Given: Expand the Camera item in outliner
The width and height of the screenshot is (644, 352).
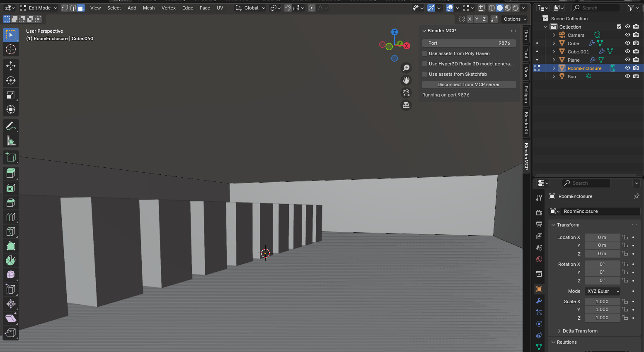Looking at the screenshot, I should (554, 35).
